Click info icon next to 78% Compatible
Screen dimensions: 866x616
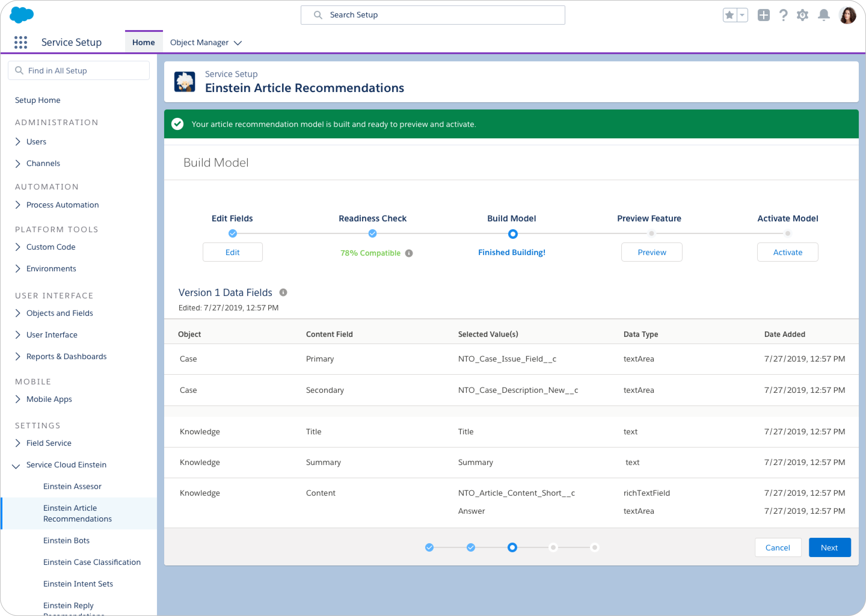[409, 253]
